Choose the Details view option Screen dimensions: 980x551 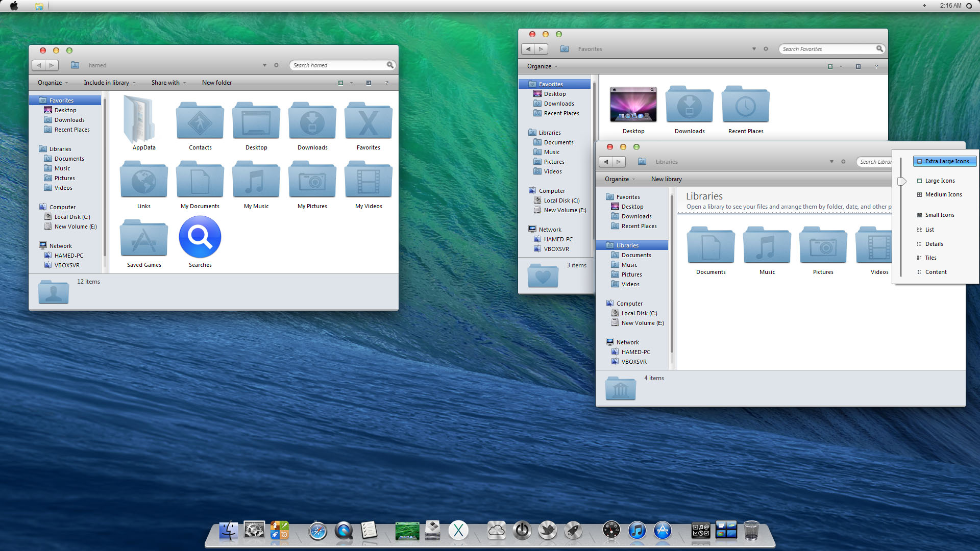[934, 244]
